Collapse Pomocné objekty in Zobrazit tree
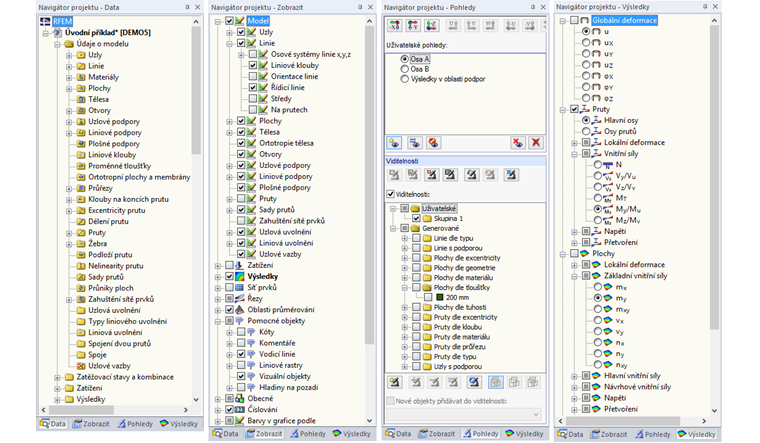This screenshot has width=760, height=443. click(x=218, y=321)
